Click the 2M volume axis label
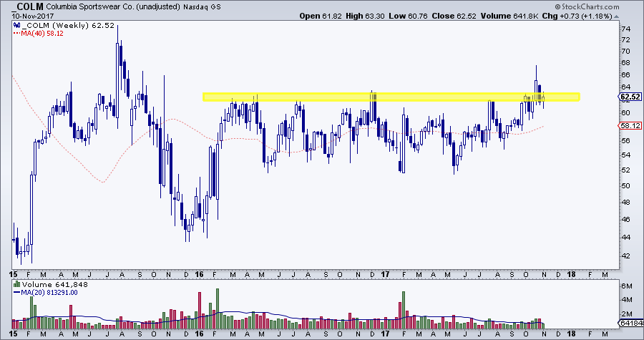This screenshot has width=644, height=340. (x=626, y=314)
